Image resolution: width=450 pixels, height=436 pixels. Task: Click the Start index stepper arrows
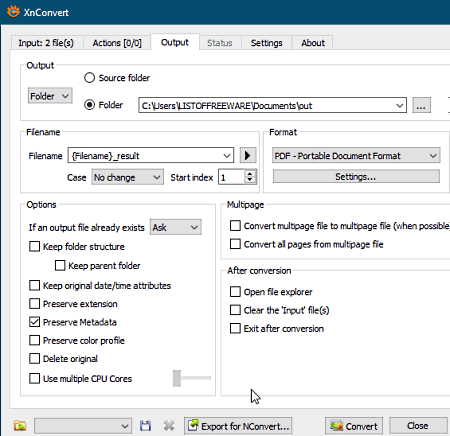click(250, 177)
